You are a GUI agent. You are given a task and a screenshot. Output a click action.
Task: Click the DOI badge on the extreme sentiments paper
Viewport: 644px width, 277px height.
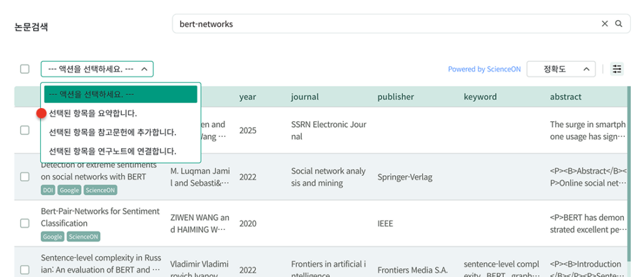coord(48,190)
